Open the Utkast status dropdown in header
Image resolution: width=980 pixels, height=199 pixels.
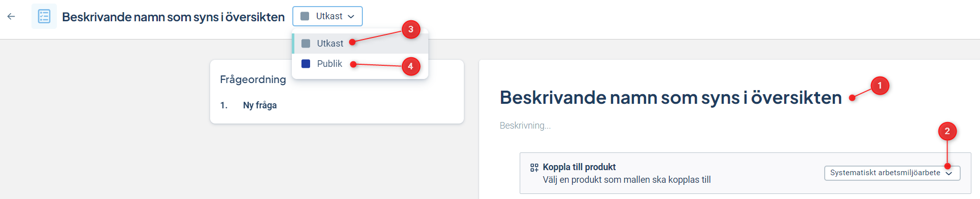(x=327, y=16)
